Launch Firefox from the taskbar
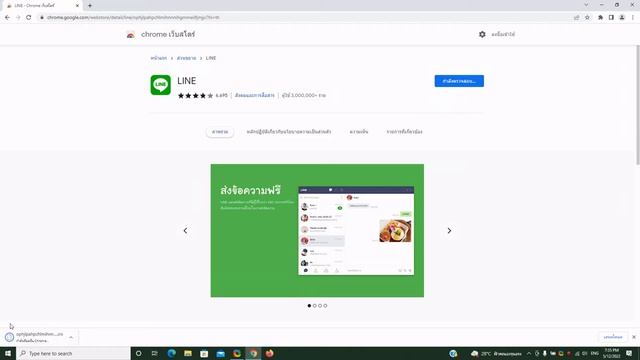 269,353
